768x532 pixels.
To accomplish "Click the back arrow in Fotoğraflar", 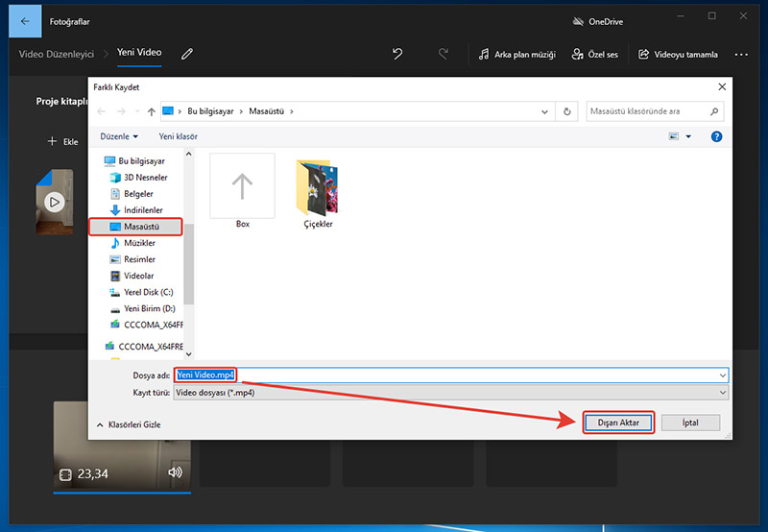I will [x=25, y=18].
